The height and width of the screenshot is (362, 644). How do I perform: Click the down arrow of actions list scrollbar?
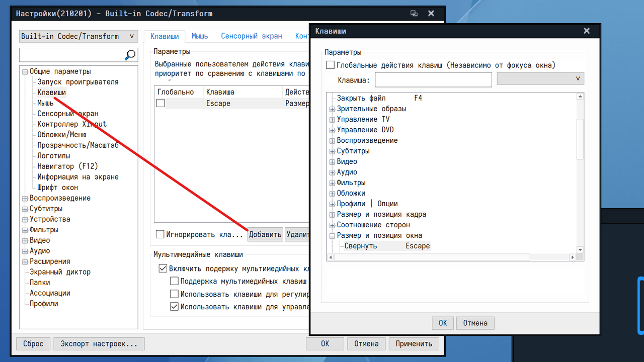click(580, 250)
